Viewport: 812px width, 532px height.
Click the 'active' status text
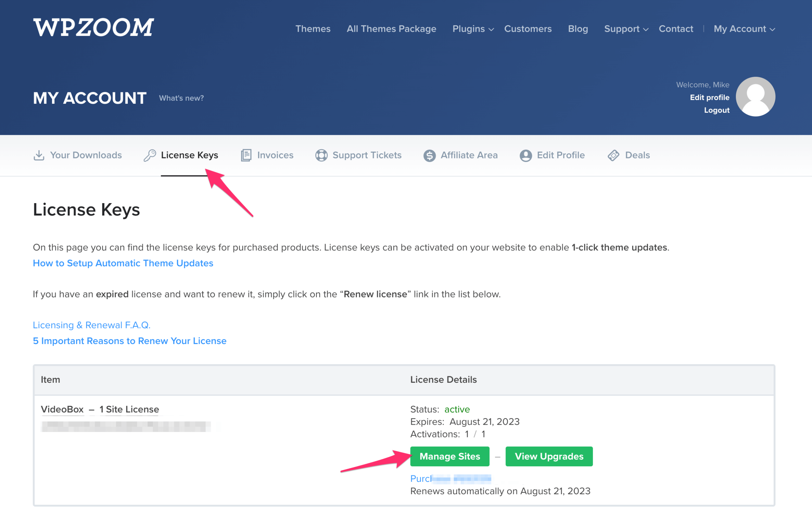click(x=457, y=409)
